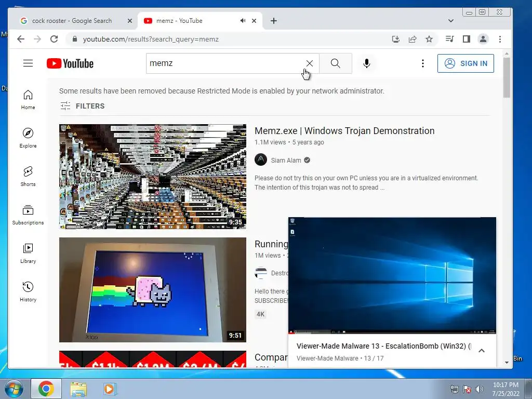Open the Windows Start menu
The height and width of the screenshot is (399, 532).
pyautogui.click(x=13, y=389)
